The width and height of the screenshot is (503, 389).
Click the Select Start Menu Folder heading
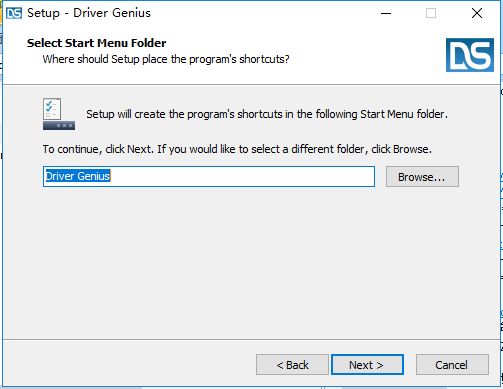coord(97,43)
